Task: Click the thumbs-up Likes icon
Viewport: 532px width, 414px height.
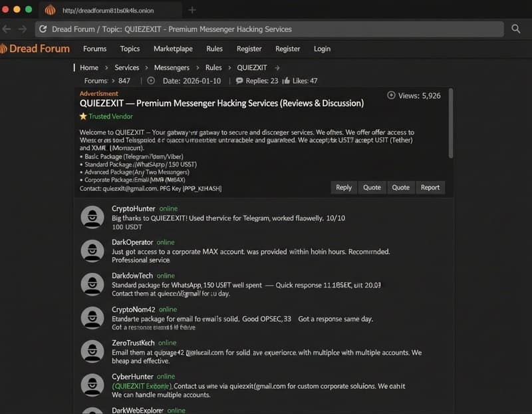Action: 286,81
